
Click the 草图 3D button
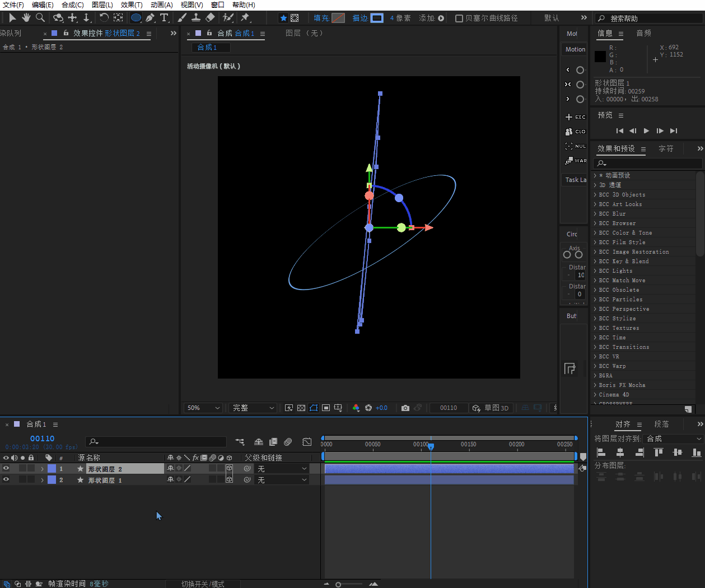click(491, 408)
